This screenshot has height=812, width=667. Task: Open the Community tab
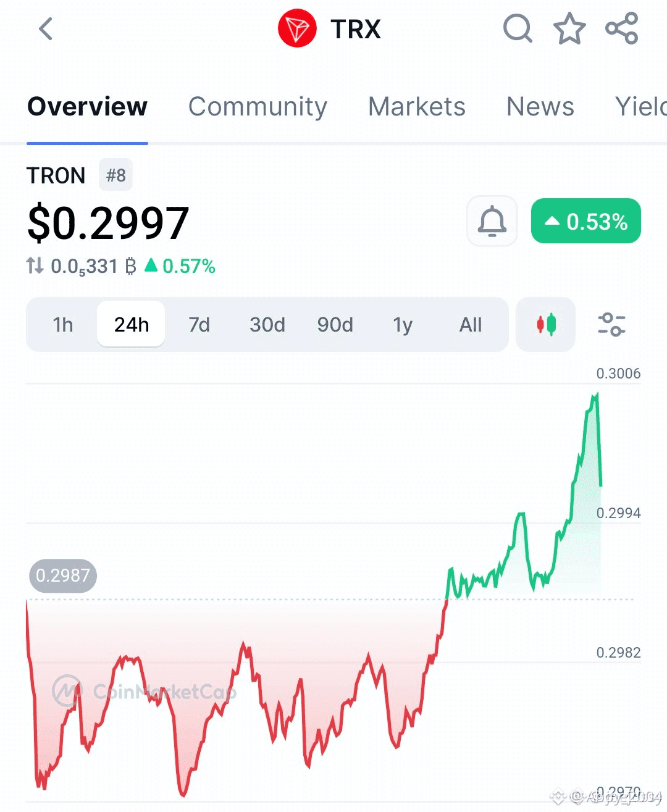pyautogui.click(x=258, y=106)
